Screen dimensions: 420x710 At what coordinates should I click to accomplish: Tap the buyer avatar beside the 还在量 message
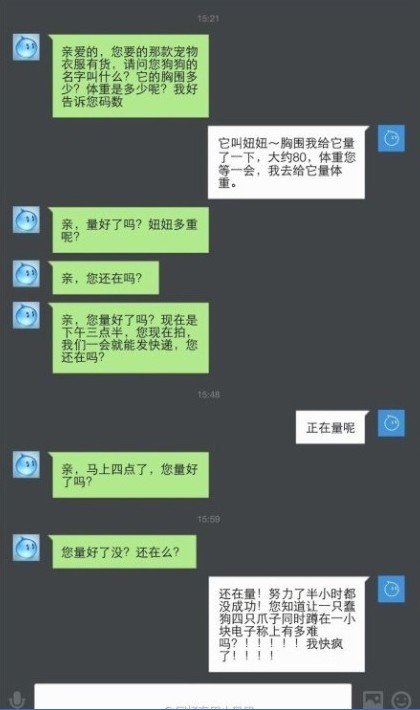coord(391,589)
